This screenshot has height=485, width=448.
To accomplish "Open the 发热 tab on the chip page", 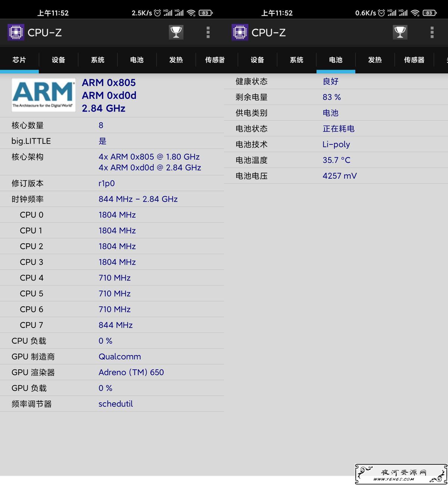I will [x=176, y=60].
